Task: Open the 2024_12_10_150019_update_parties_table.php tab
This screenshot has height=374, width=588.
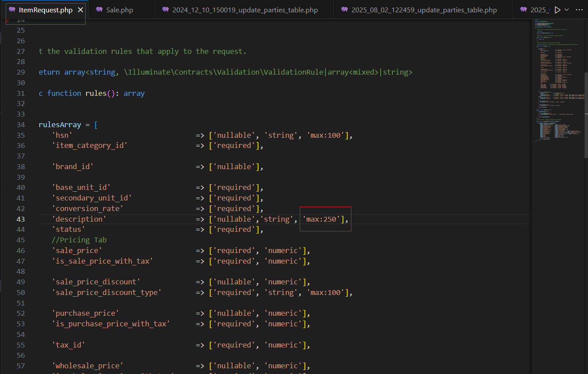Action: [245, 10]
